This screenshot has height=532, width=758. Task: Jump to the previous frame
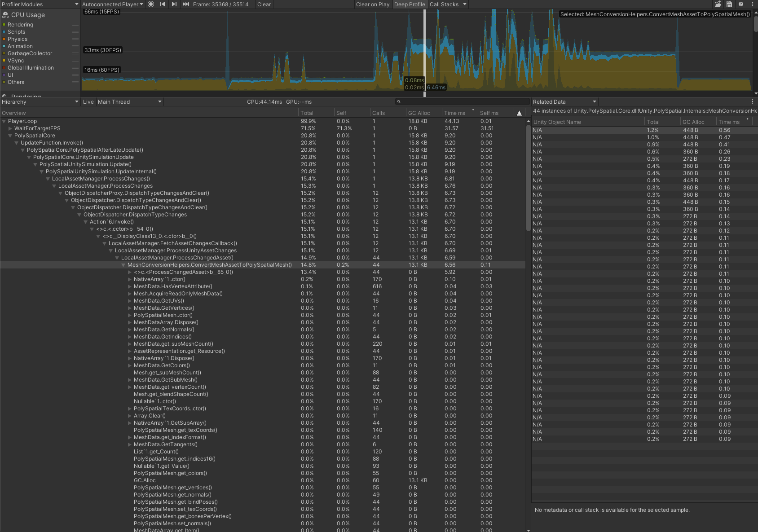pyautogui.click(x=162, y=4)
